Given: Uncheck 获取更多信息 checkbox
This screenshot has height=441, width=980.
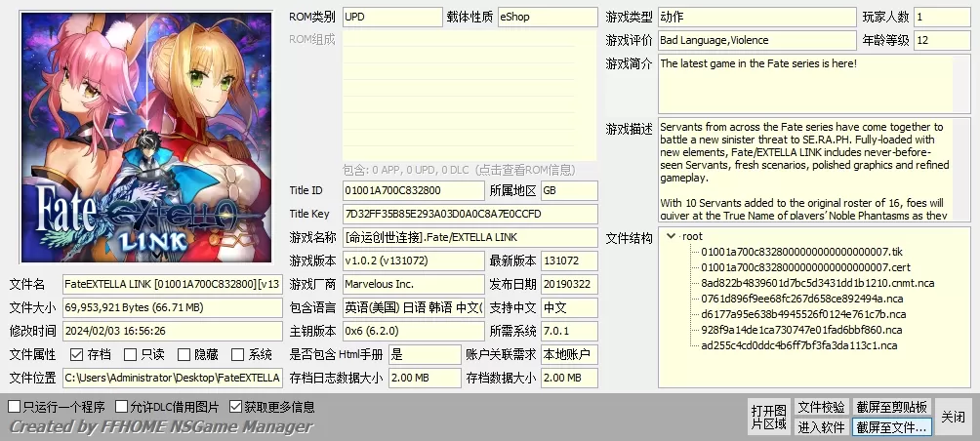Looking at the screenshot, I should click(x=235, y=407).
